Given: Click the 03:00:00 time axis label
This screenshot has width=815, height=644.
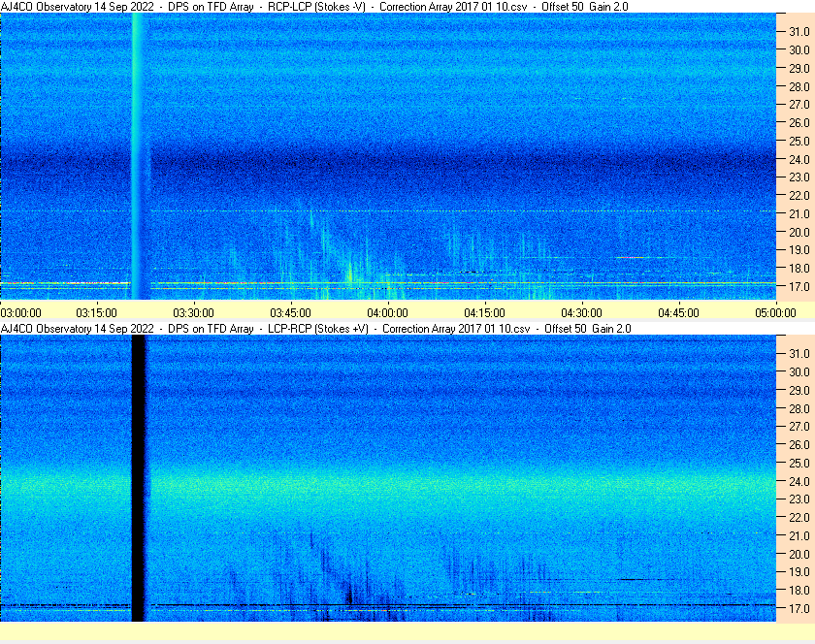Looking at the screenshot, I should (x=20, y=313).
